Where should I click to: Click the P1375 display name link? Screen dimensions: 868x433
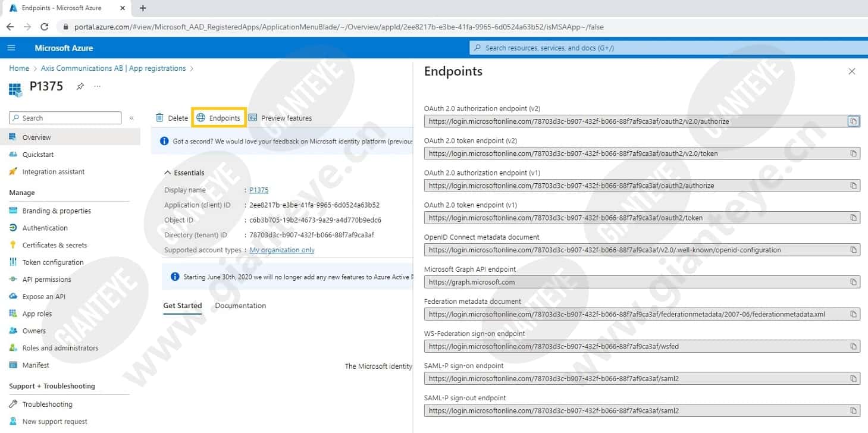tap(259, 190)
